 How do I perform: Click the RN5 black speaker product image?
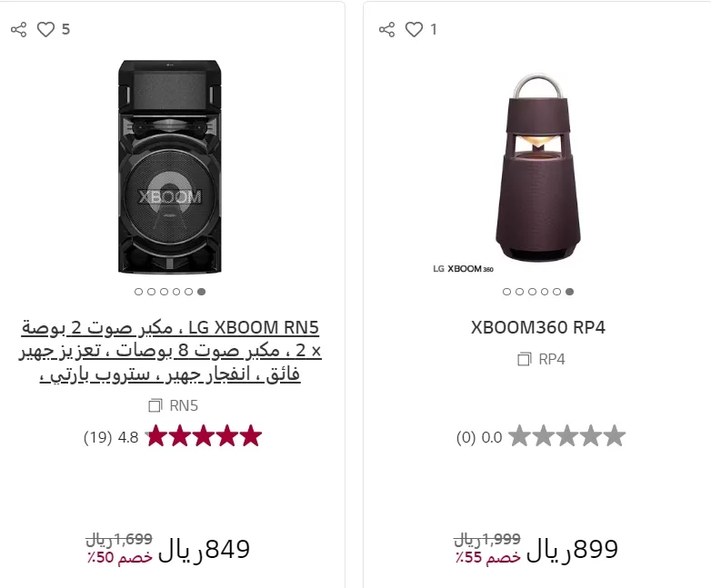169,167
